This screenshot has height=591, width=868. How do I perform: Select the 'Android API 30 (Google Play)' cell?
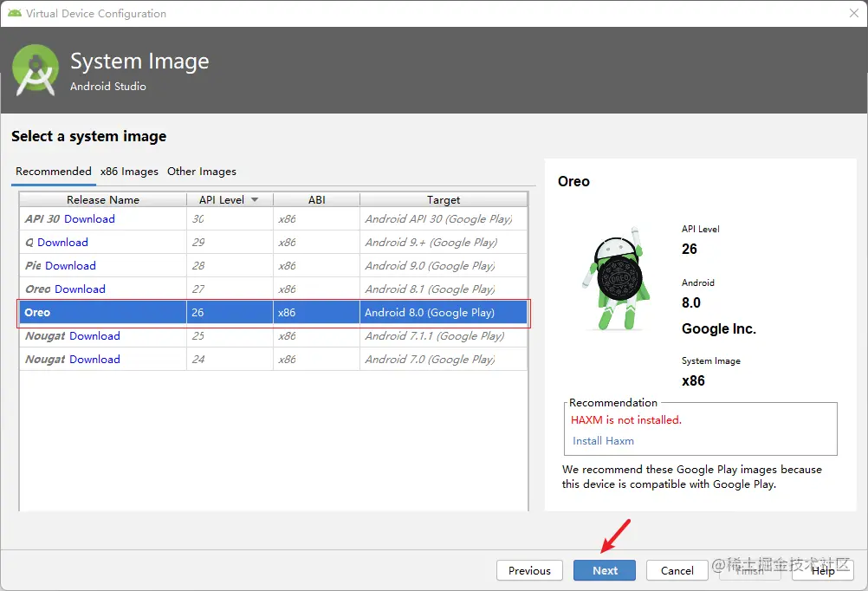coord(444,218)
